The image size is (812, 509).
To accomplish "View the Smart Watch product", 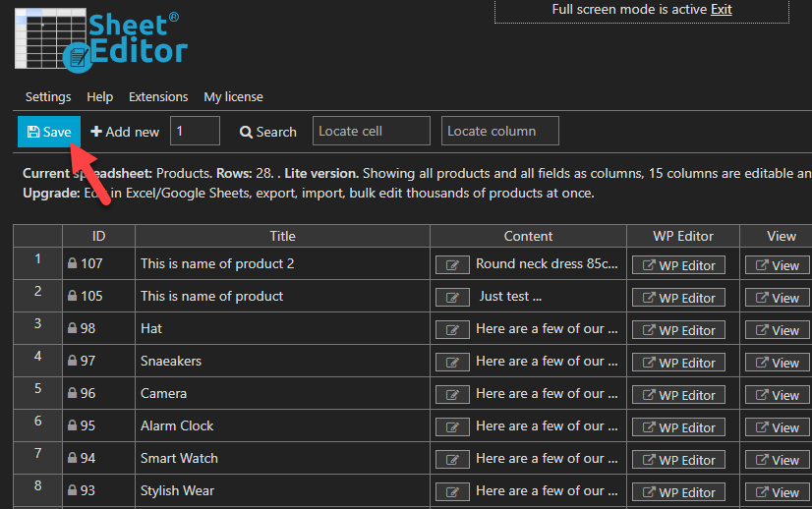I will 779,460.
